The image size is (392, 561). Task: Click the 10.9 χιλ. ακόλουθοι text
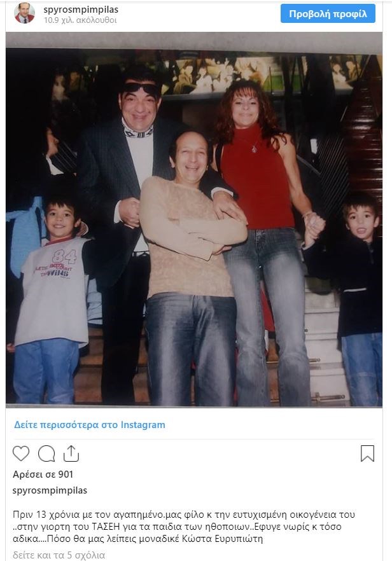pyautogui.click(x=80, y=20)
